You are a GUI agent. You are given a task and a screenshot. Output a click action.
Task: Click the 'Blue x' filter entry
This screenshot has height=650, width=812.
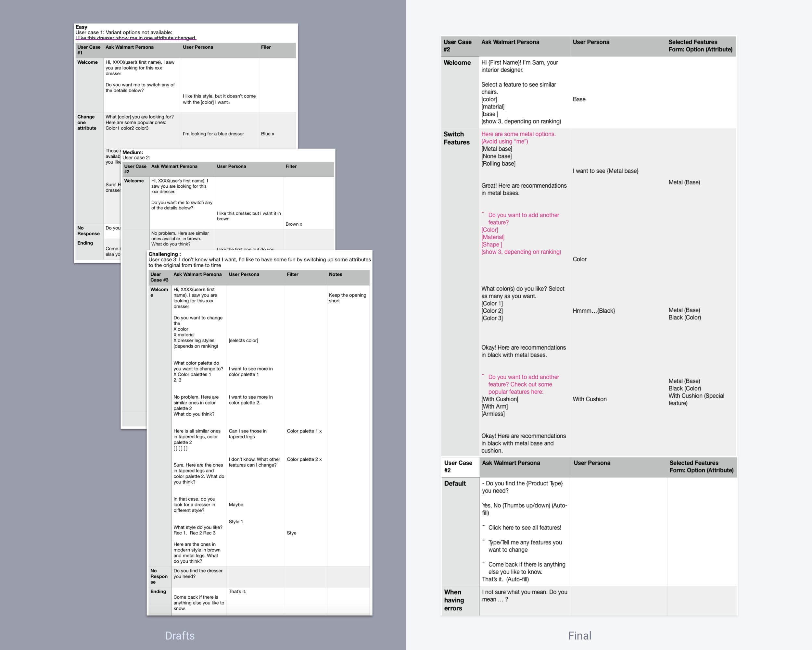(267, 134)
